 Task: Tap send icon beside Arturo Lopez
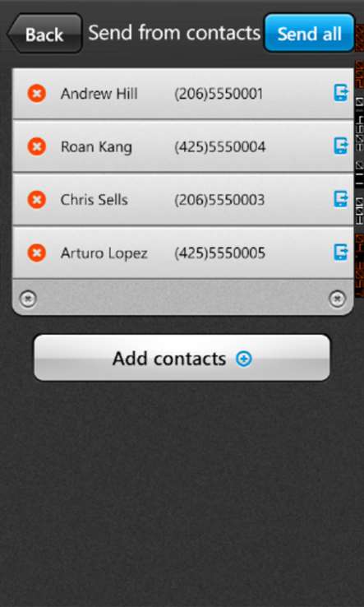341,253
